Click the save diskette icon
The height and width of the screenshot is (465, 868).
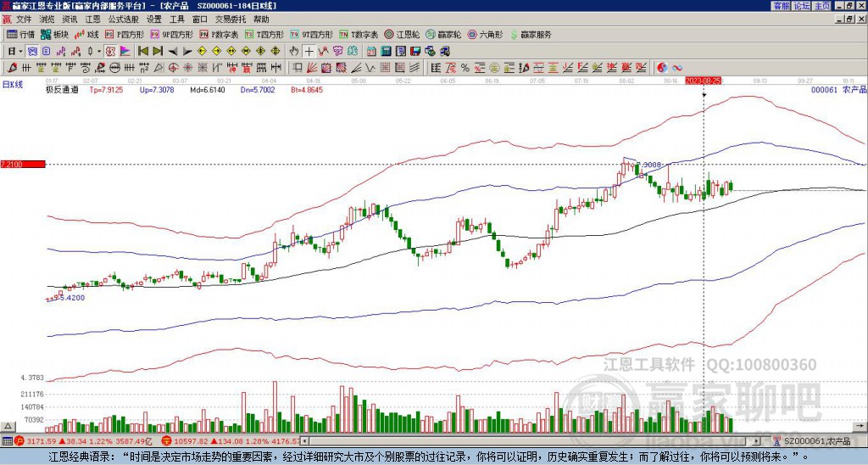[415, 52]
